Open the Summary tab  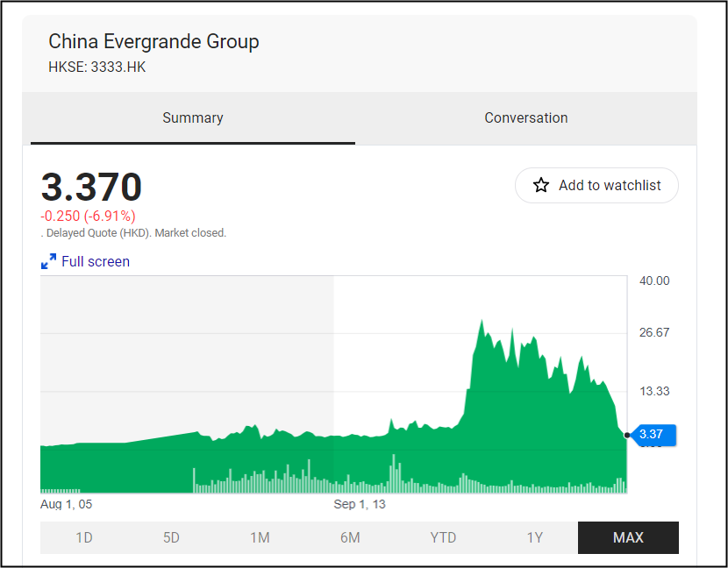(x=193, y=117)
